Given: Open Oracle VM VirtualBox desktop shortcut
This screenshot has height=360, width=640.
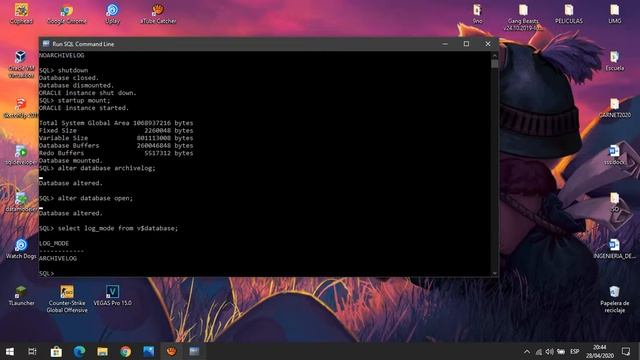Looking at the screenshot, I should pos(21,64).
